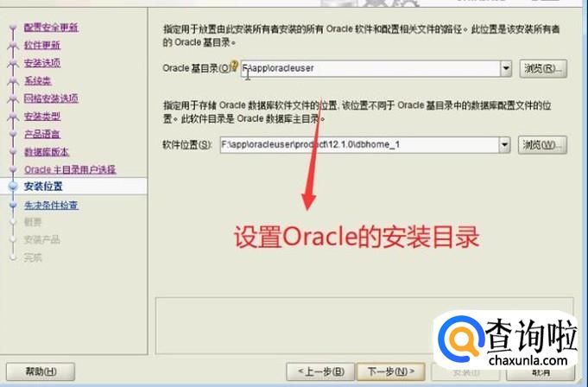Select the 系统类 step link
Image resolution: width=588 pixels, height=387 pixels.
pyautogui.click(x=38, y=80)
